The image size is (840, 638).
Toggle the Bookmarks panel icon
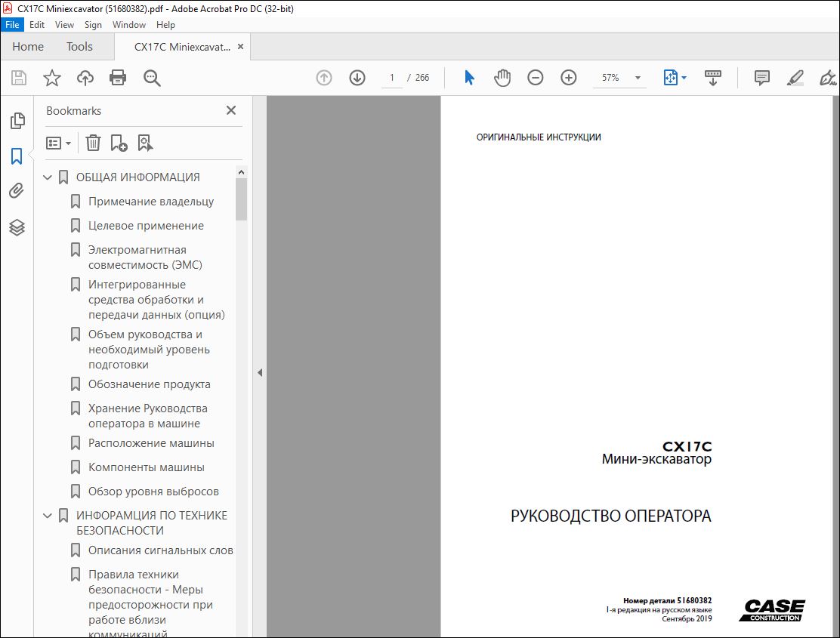tap(17, 156)
